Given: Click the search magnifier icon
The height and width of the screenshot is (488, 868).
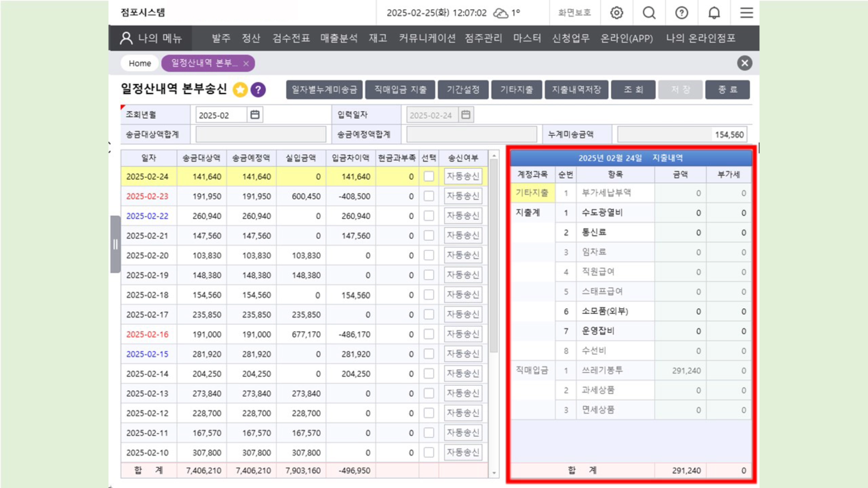Looking at the screenshot, I should point(649,13).
